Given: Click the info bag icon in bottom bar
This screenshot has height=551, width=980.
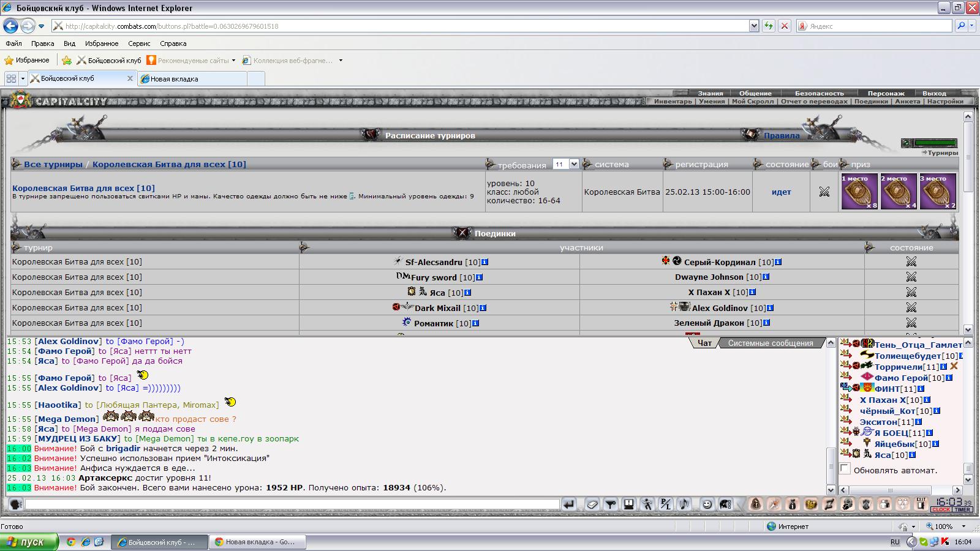Looking at the screenshot, I should 793,504.
